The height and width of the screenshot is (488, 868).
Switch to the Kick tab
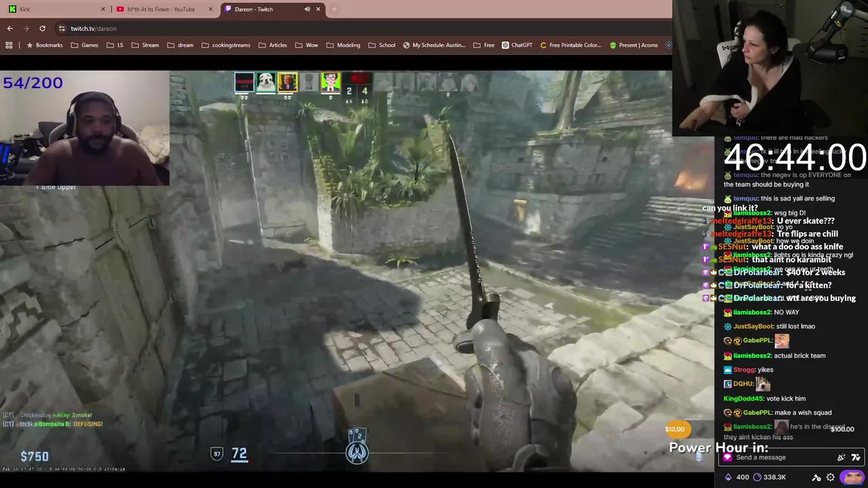56,9
